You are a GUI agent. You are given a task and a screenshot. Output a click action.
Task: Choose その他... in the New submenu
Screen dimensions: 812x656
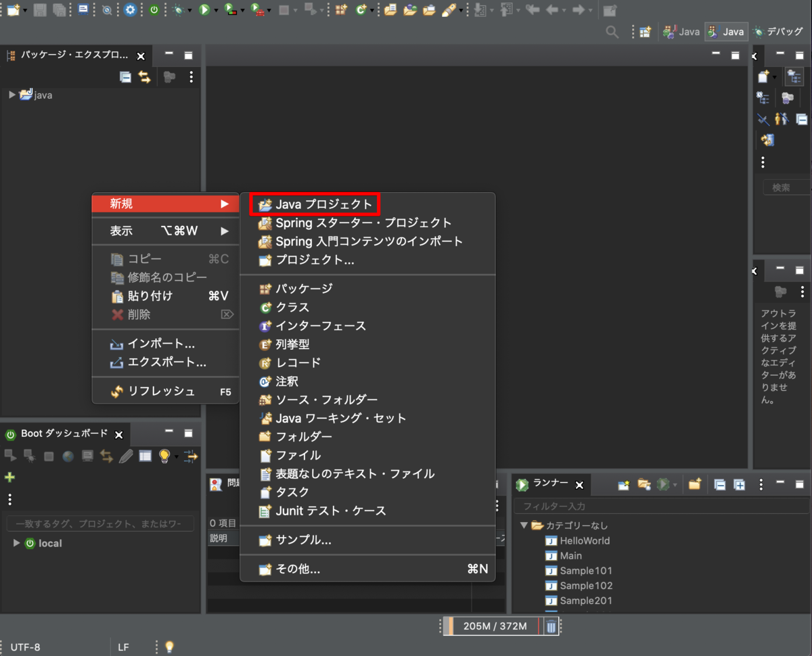tap(367, 569)
